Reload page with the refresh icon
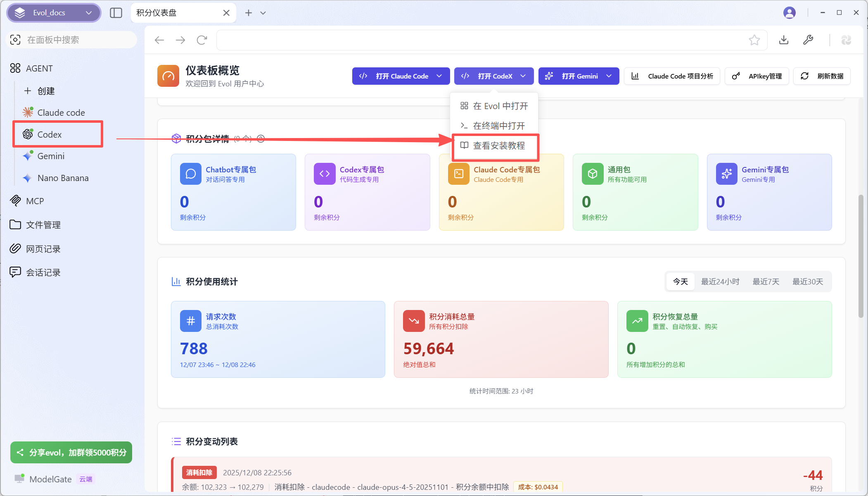The width and height of the screenshot is (868, 496). (202, 40)
